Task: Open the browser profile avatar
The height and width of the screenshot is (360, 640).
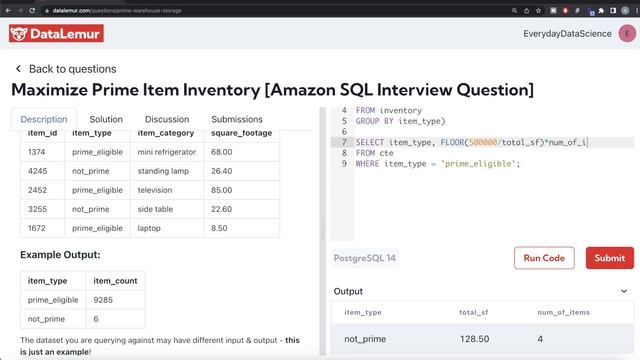Action: (x=625, y=11)
